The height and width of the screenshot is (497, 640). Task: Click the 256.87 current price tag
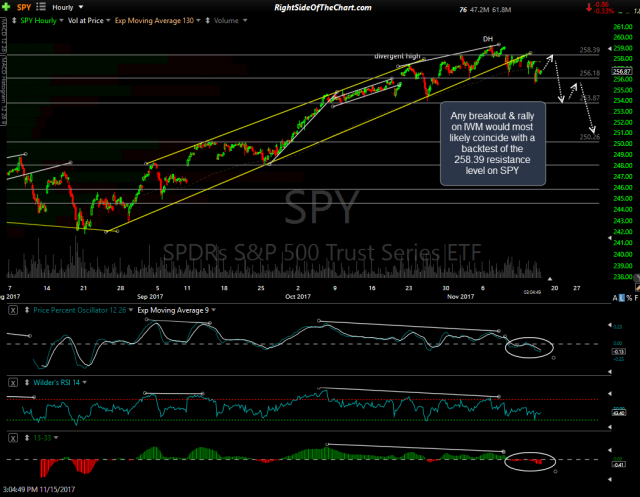[622, 71]
